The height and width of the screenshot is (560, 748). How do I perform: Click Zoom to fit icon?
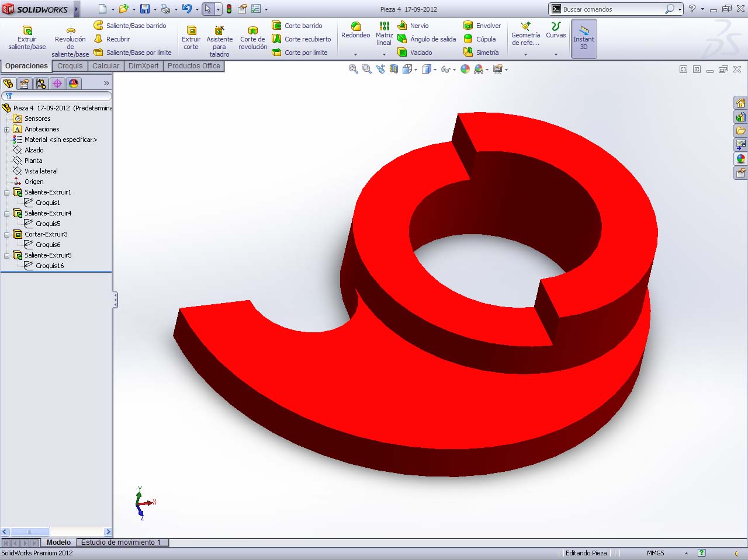(353, 69)
